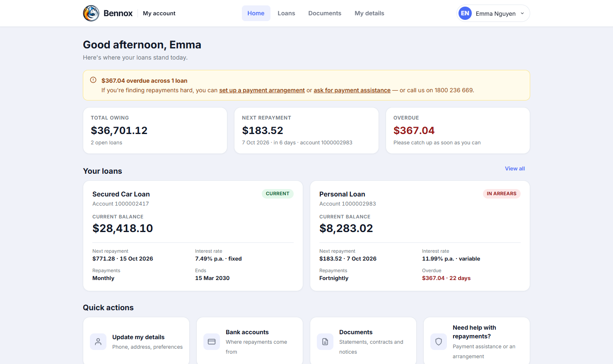Click the EN user avatar icon
613x364 pixels.
coord(465,13)
